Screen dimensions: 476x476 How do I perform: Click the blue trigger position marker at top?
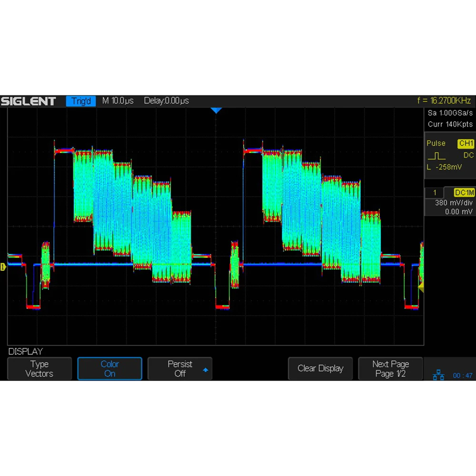(x=216, y=110)
